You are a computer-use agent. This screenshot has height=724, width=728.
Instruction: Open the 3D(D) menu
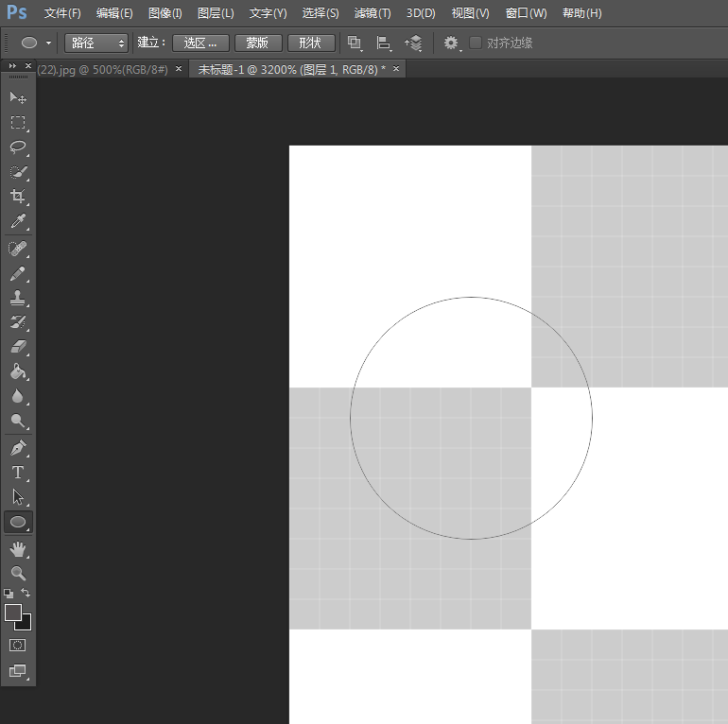click(x=421, y=13)
